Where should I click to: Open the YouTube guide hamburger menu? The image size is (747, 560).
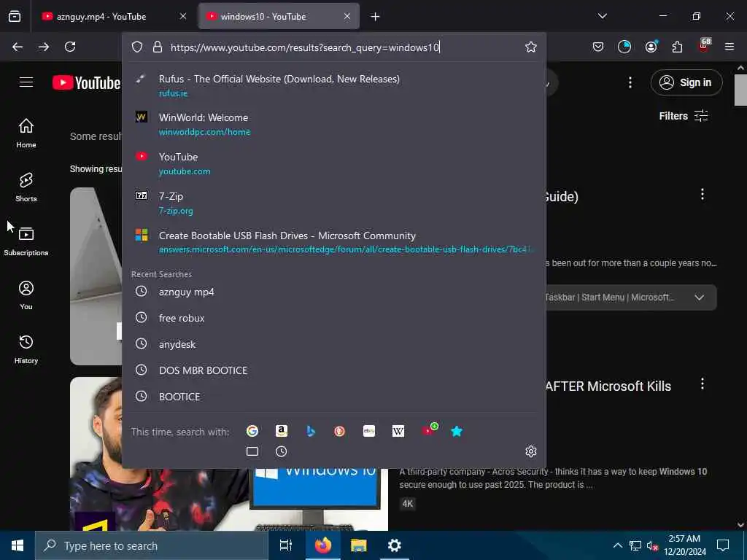tap(26, 82)
